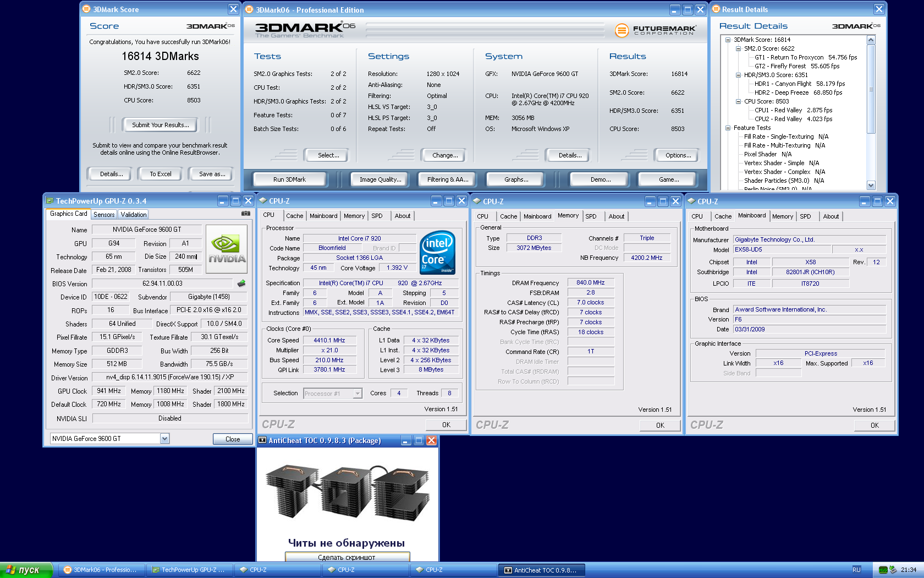Click the NVIDIA logo in GPU-Z
This screenshot has width=924, height=578.
coord(226,249)
